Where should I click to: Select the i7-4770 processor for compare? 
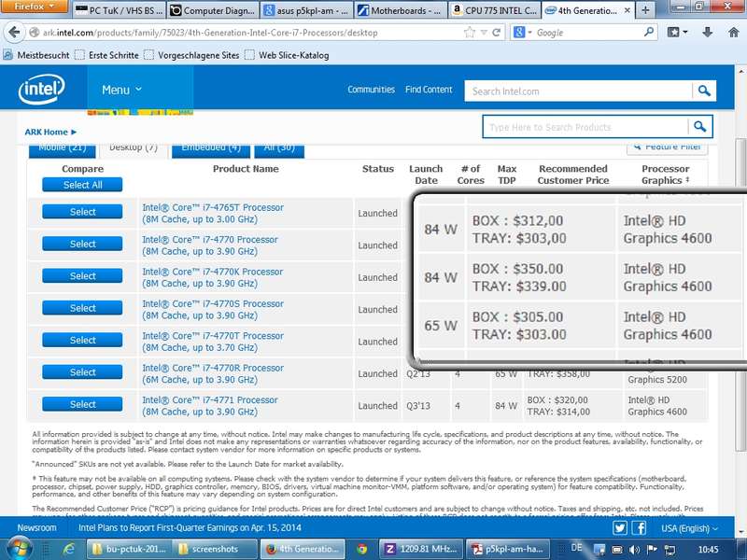point(82,244)
